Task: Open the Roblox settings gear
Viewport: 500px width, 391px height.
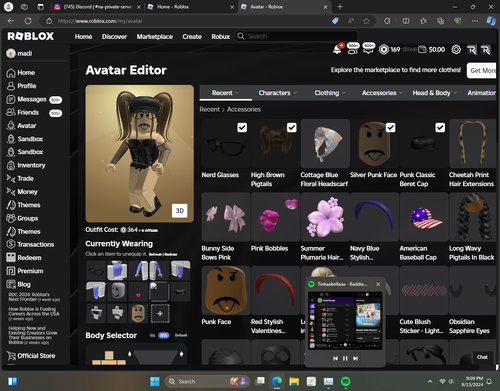Action: click(456, 49)
